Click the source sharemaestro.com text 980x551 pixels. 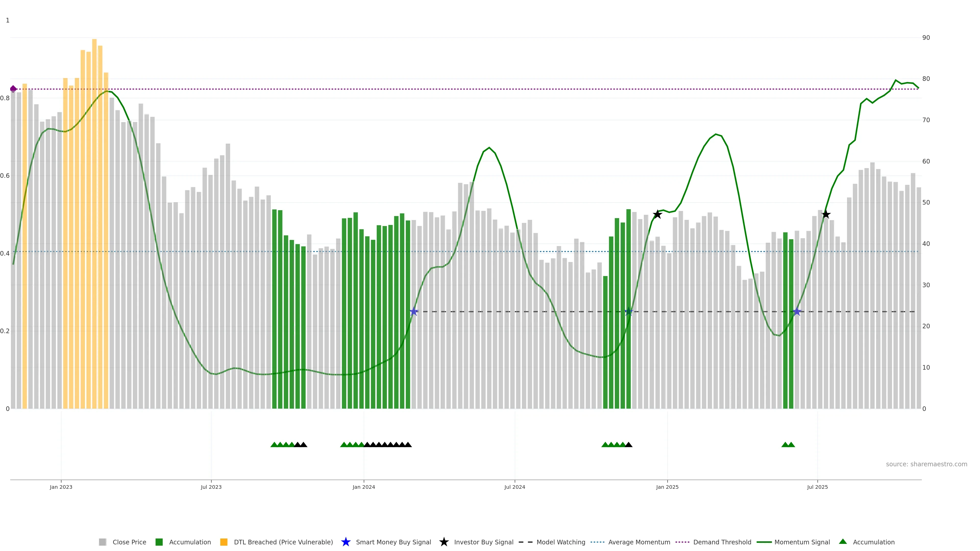[x=926, y=464]
